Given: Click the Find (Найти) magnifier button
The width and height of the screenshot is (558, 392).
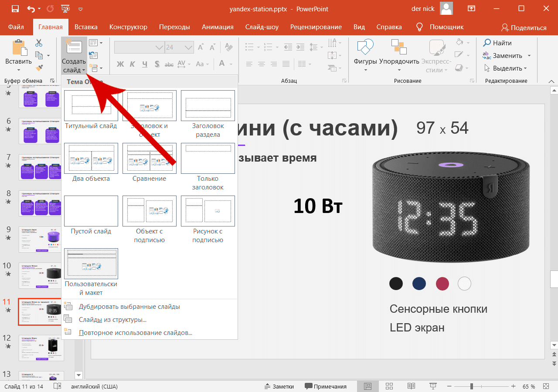Looking at the screenshot, I should coord(497,43).
